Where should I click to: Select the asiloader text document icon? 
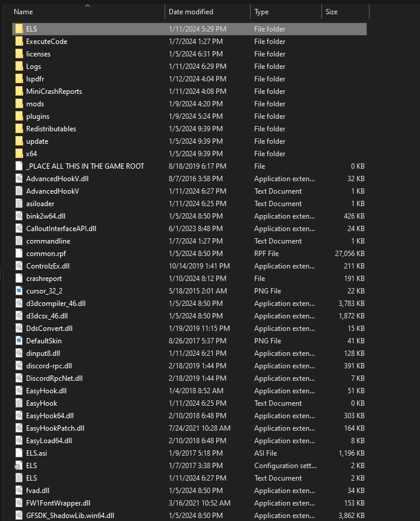19,204
